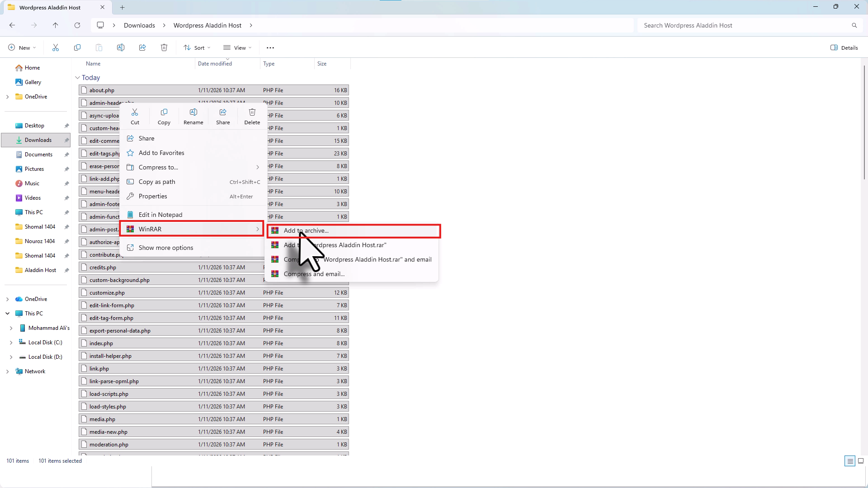Click Downloads in the address breadcrumb
Viewport: 868px width, 488px height.
coord(139,25)
